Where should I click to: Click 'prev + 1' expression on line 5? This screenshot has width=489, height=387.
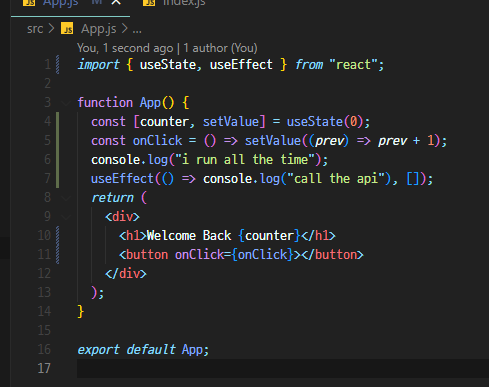(406, 141)
